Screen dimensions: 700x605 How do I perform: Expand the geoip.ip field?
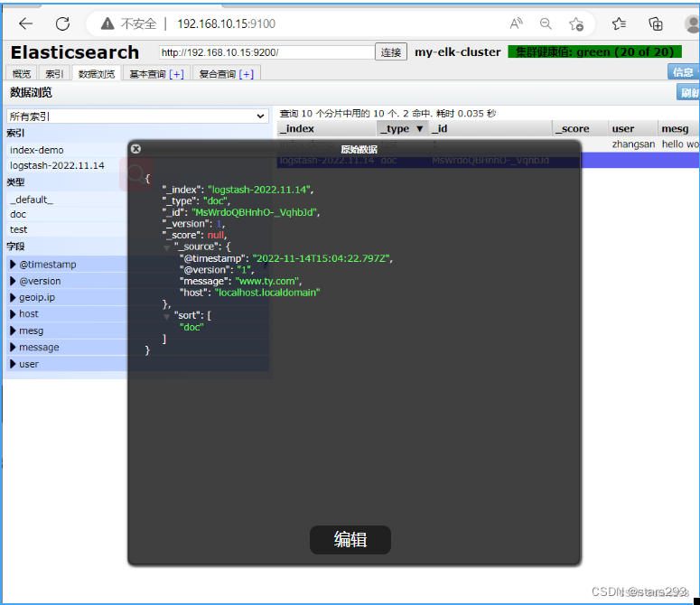coord(13,298)
